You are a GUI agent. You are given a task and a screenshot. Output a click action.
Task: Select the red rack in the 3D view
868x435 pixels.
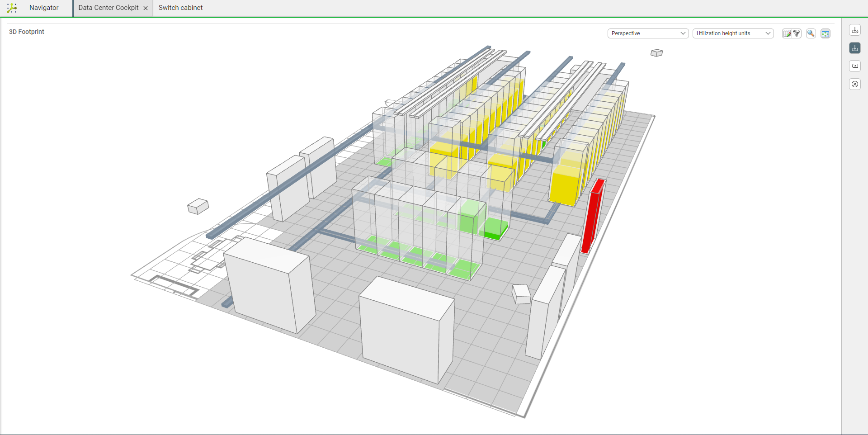click(x=593, y=215)
